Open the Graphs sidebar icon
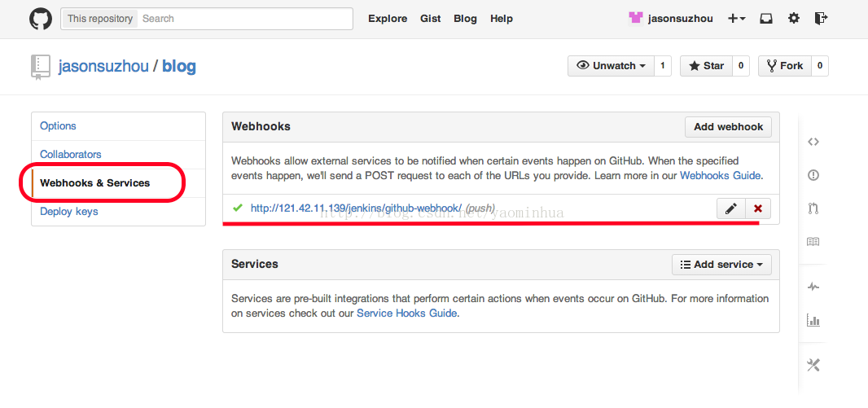The image size is (868, 408). [813, 320]
